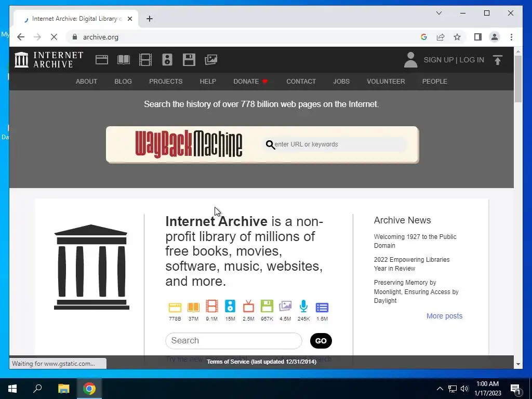Open the Audio speaker icon in top nav
Image resolution: width=532 pixels, height=399 pixels.
167,60
